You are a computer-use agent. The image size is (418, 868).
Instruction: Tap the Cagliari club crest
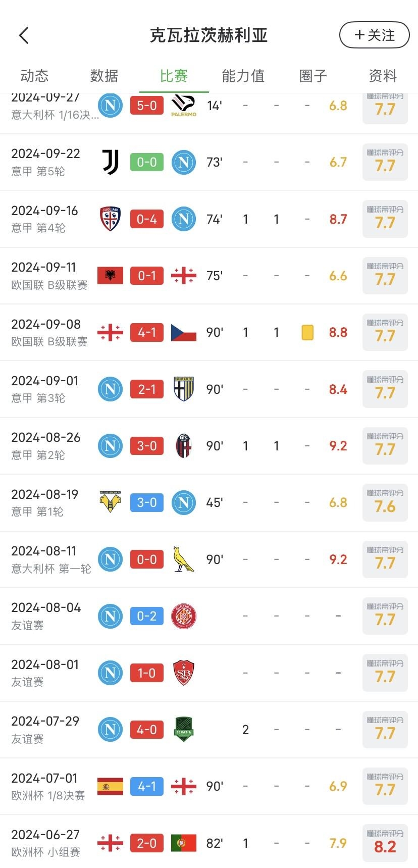pyautogui.click(x=110, y=219)
